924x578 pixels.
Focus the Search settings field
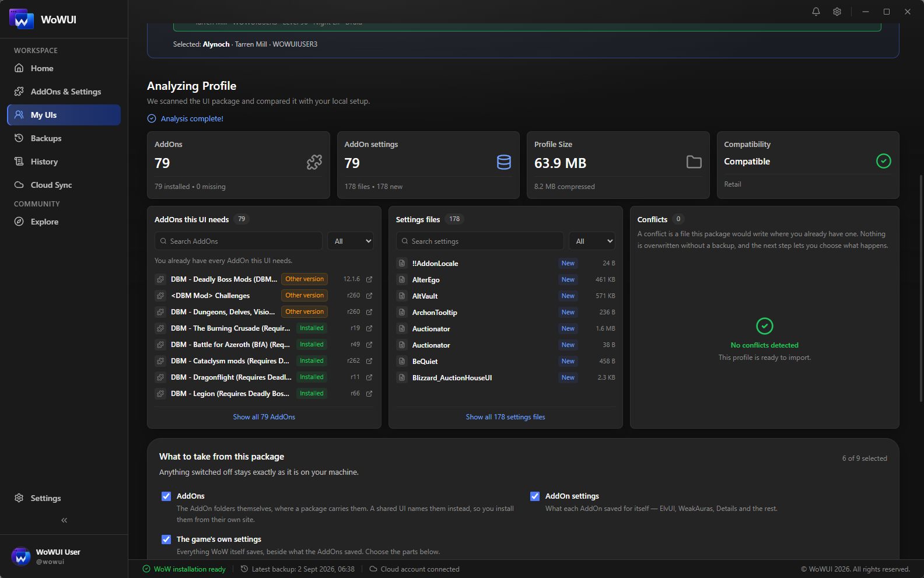(480, 241)
